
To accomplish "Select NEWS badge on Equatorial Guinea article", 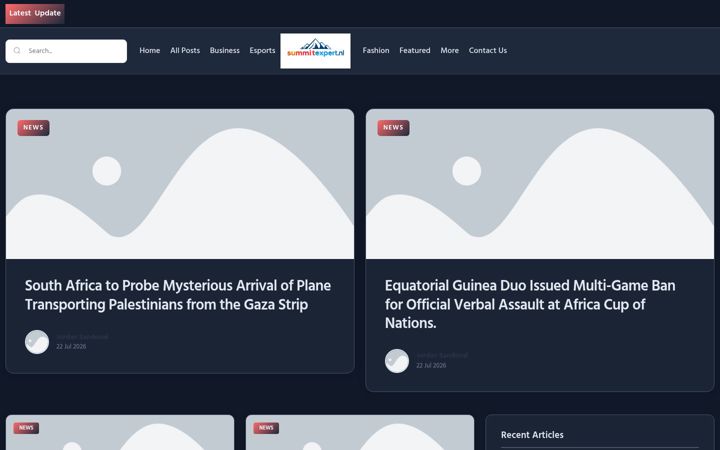I will click(394, 128).
